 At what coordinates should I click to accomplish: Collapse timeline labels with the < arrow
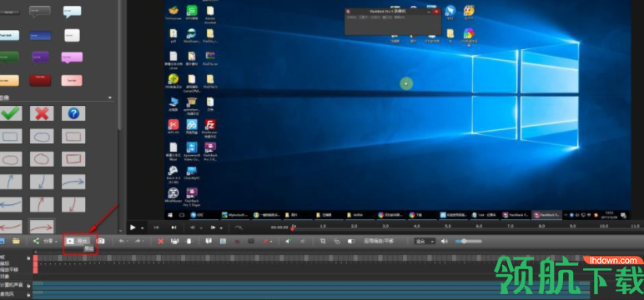coord(35,252)
